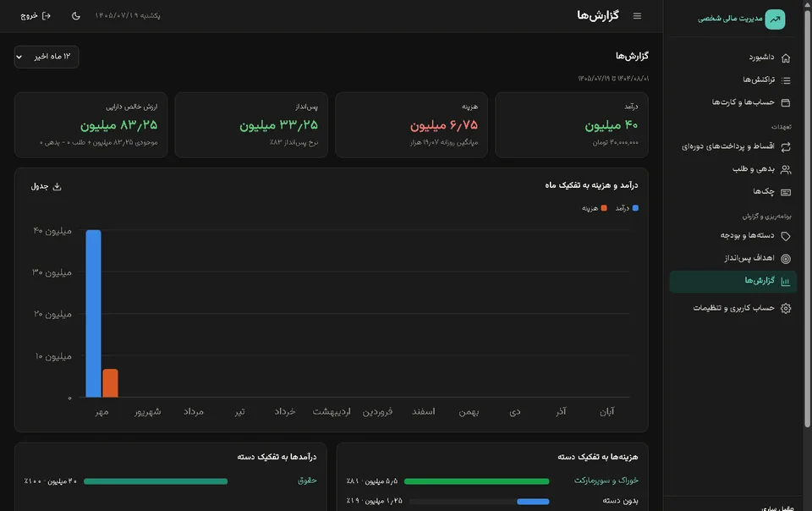Toggle the درآمد series via its blue legend swatch

[x=635, y=208]
